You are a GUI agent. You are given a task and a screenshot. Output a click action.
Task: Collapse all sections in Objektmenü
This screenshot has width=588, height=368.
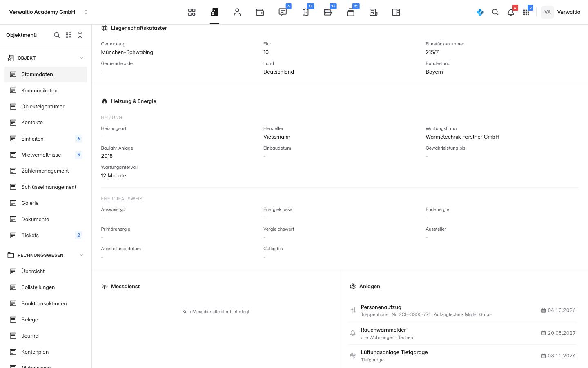tap(80, 35)
